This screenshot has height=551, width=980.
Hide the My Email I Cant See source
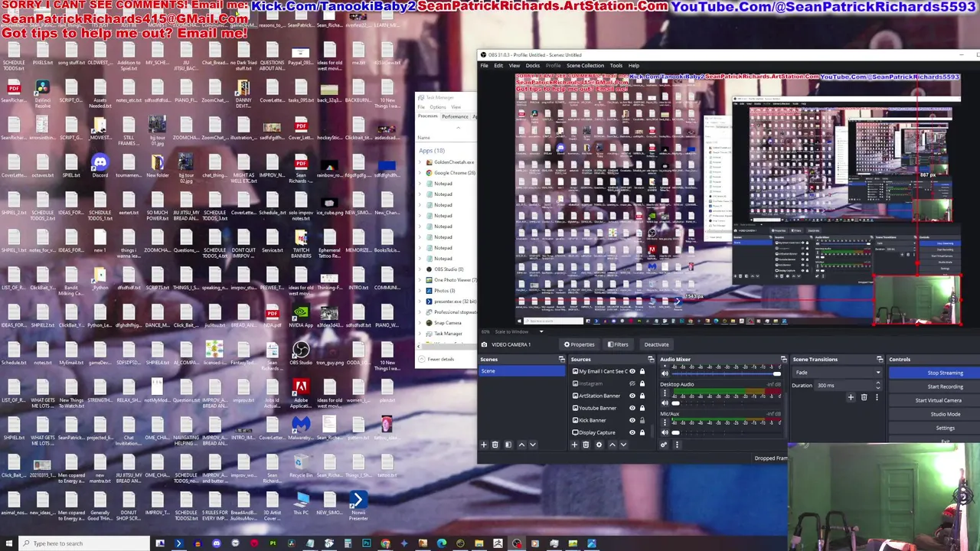tap(632, 371)
